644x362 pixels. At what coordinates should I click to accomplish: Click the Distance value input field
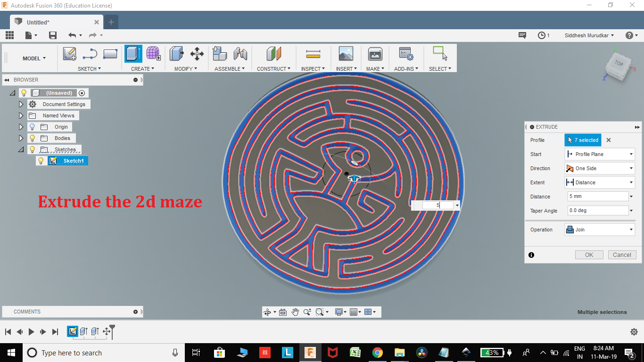click(x=596, y=196)
